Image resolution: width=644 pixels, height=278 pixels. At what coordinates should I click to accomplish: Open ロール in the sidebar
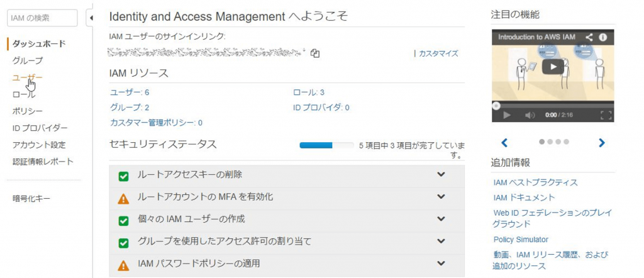point(24,94)
